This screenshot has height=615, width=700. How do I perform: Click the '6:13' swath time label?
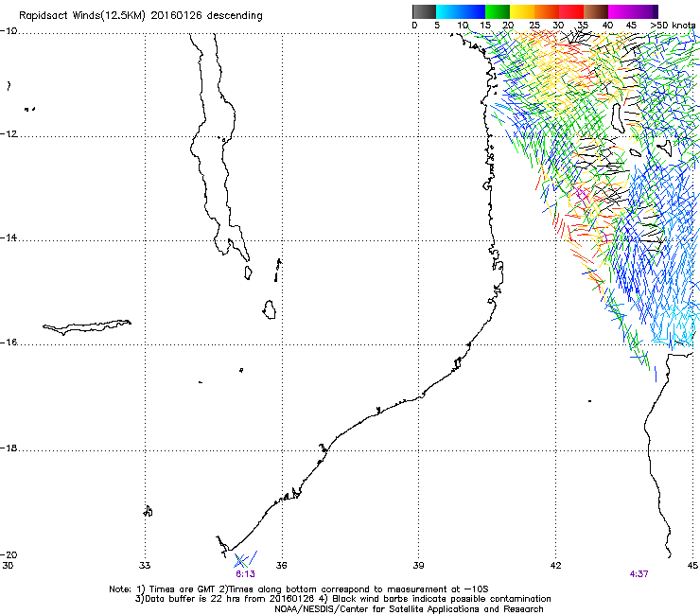[x=245, y=574]
